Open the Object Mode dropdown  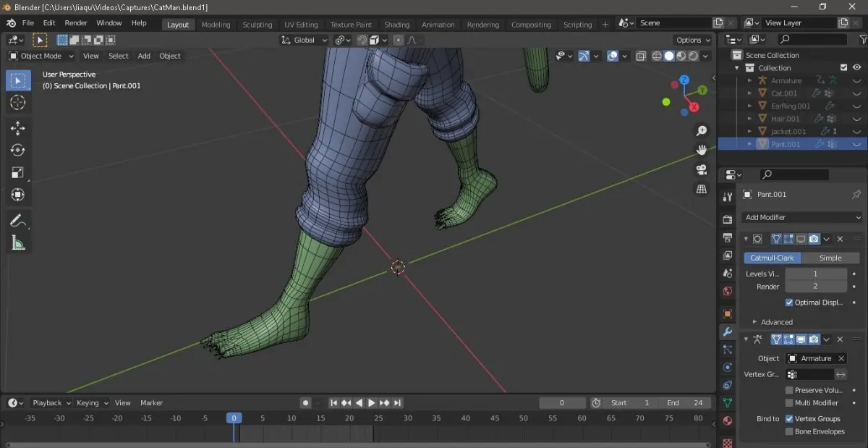(x=41, y=56)
